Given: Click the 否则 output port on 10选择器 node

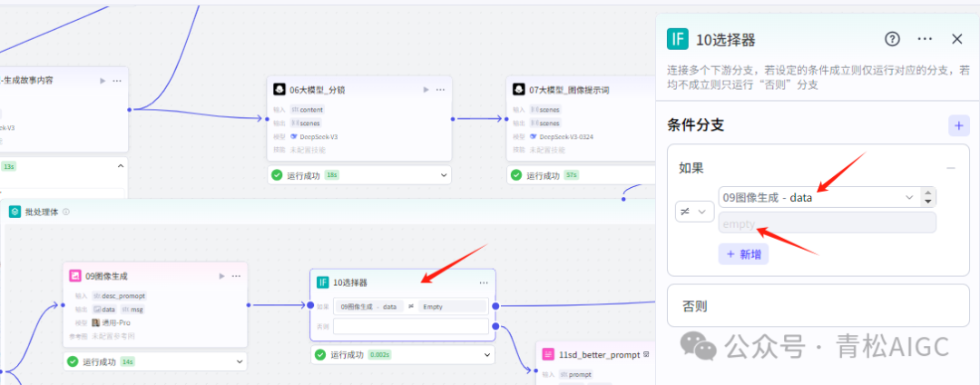Looking at the screenshot, I should click(x=495, y=326).
